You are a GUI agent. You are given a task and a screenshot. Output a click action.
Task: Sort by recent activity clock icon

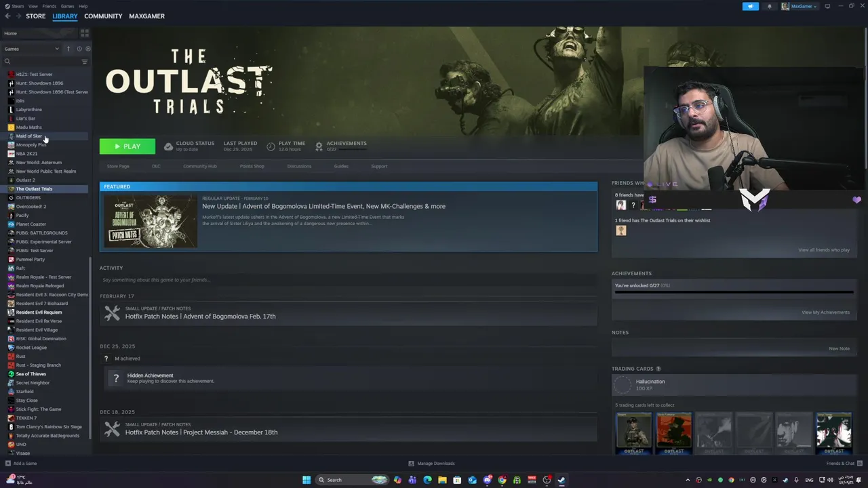[x=79, y=49]
